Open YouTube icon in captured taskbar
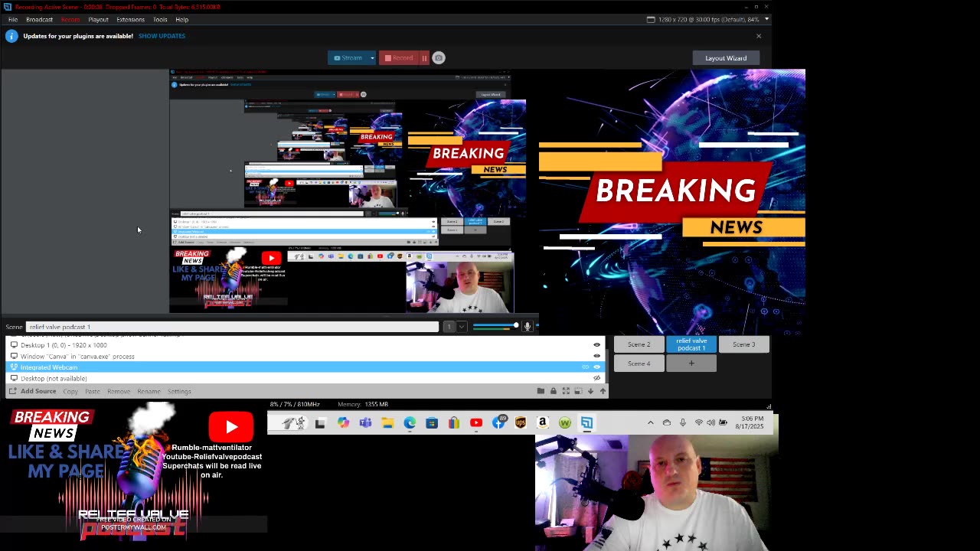This screenshot has width=980, height=551. (x=476, y=422)
